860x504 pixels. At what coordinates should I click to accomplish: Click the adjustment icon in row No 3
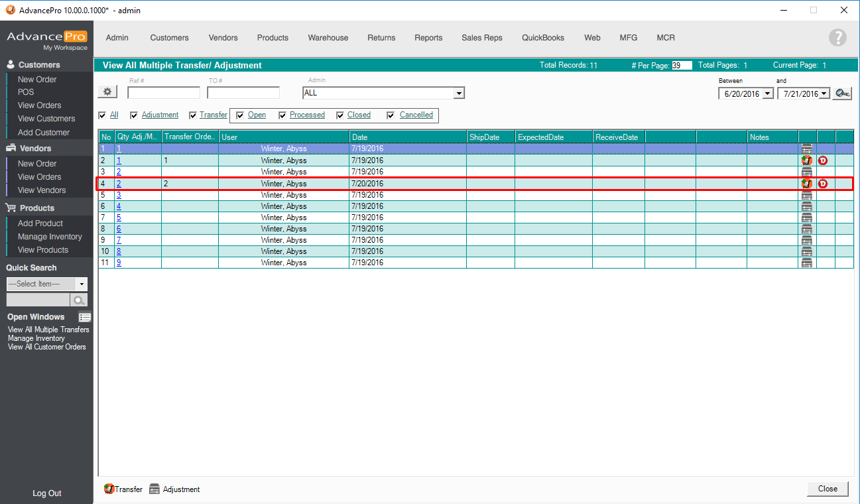point(807,172)
